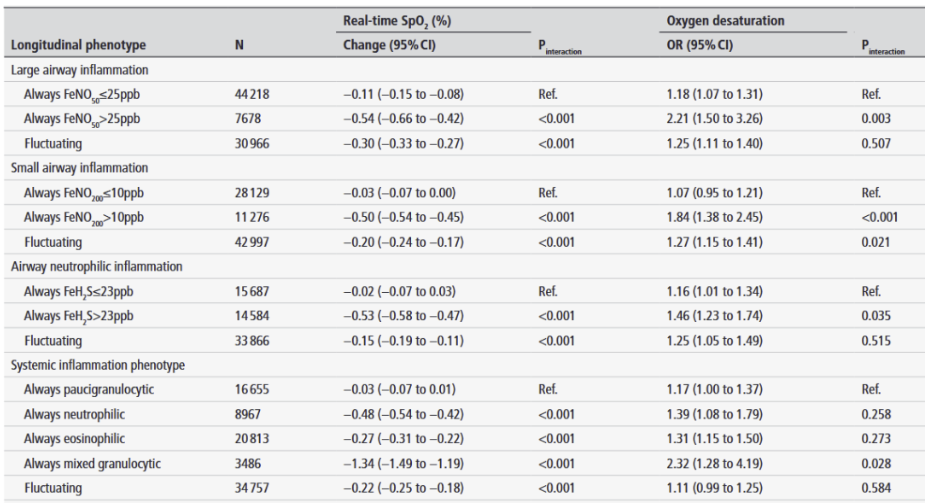This screenshot has width=928, height=504.
Task: Click the N value 42 997
Action: [x=250, y=241]
